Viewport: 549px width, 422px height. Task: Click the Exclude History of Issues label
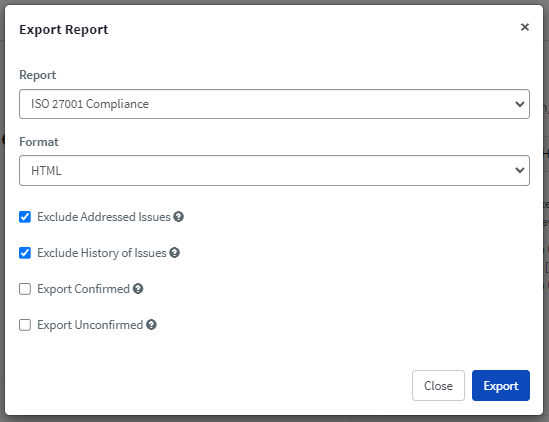click(x=102, y=253)
